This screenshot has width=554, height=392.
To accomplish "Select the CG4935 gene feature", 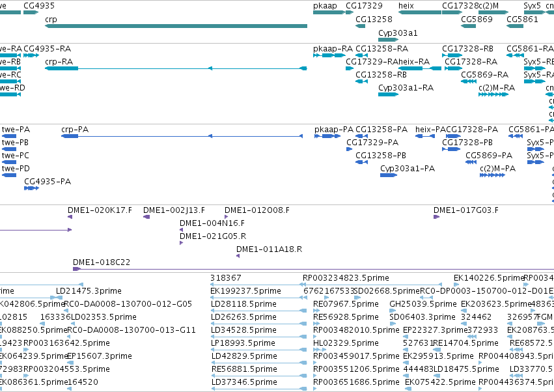I will click(x=31, y=12).
